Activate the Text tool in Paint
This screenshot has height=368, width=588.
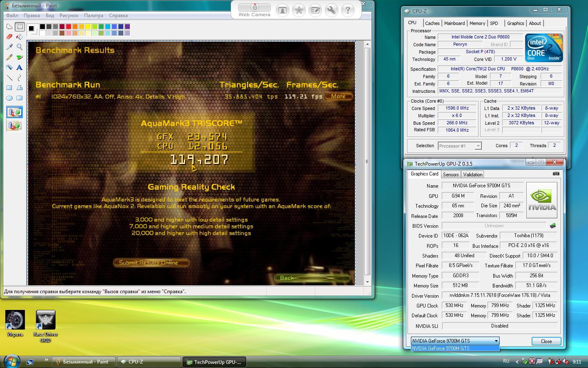click(x=20, y=67)
